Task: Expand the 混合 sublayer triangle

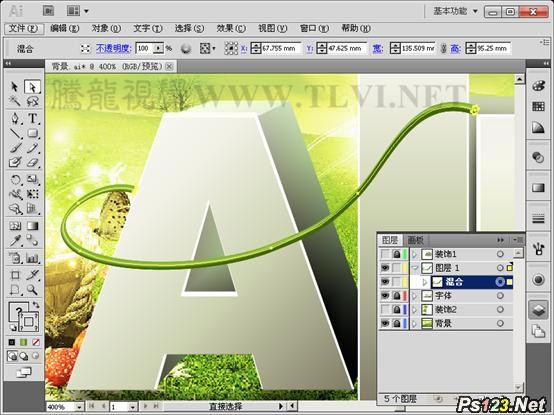Action: point(425,282)
